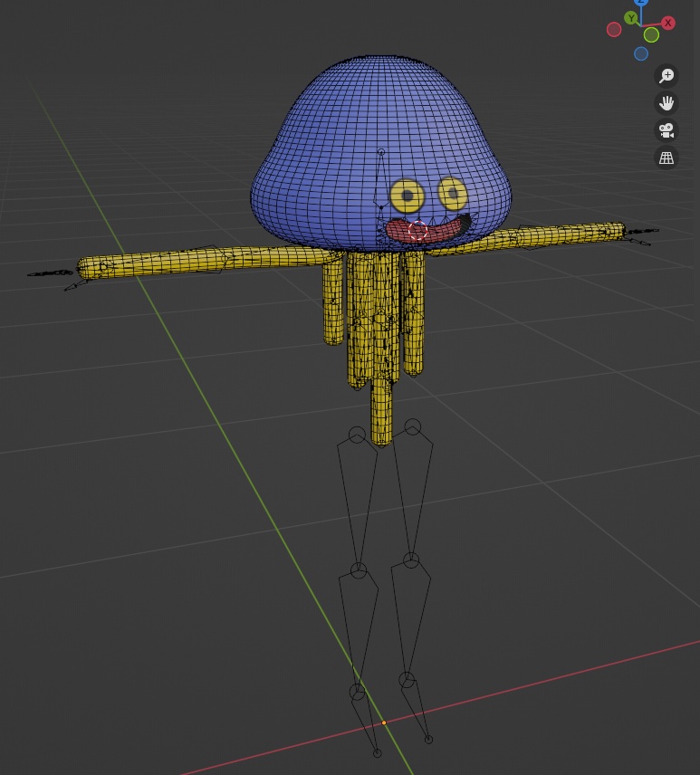
Task: Click the unlabeled red negative X gizmo circle
Action: tap(614, 30)
